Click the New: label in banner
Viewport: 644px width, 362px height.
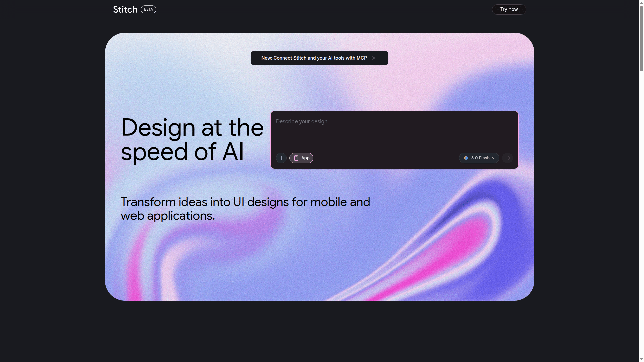[x=267, y=58]
